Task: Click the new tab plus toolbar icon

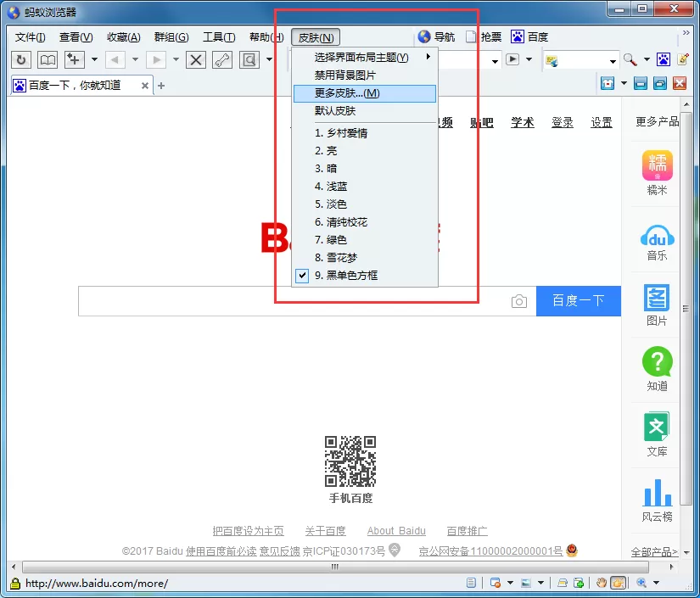Action: click(x=74, y=59)
